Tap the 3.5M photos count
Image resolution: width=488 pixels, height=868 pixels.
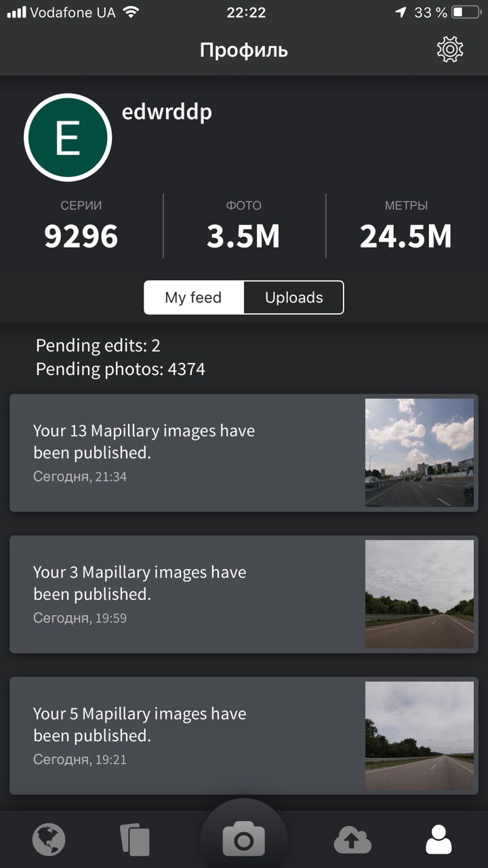243,236
